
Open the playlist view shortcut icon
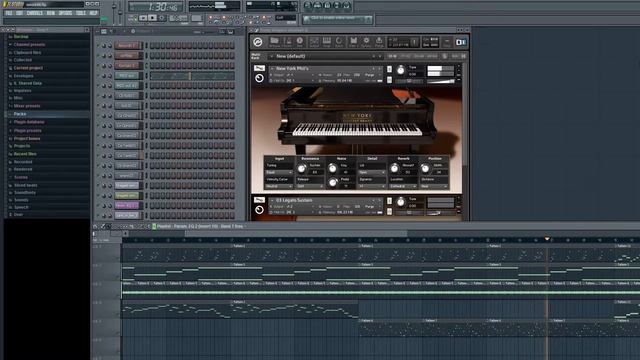click(x=308, y=5)
